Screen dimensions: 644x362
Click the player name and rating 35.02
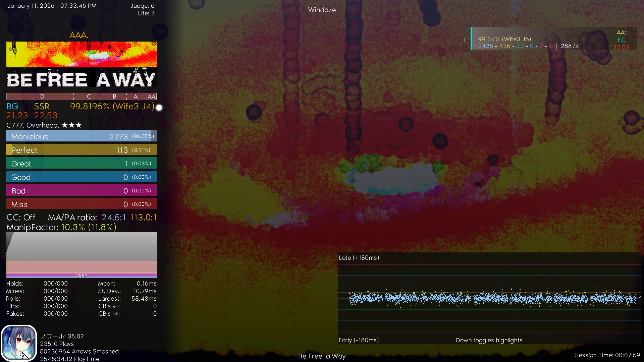[x=62, y=336]
